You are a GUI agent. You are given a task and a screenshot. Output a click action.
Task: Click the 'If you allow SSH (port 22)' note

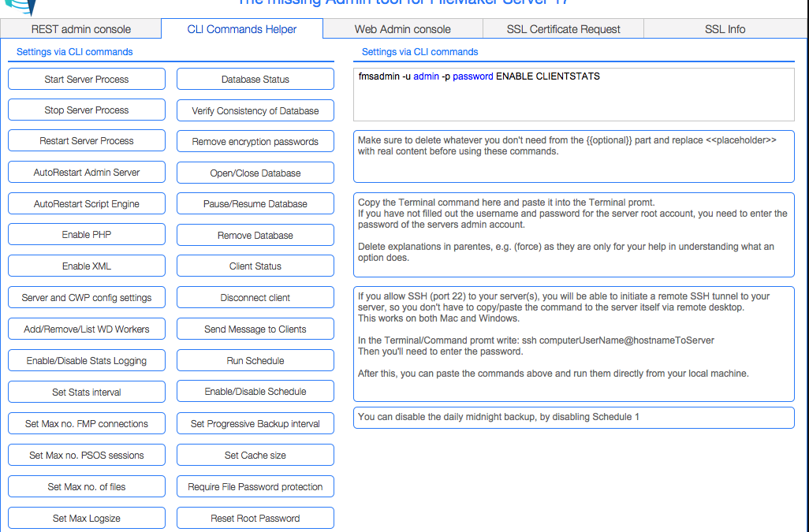click(x=574, y=344)
